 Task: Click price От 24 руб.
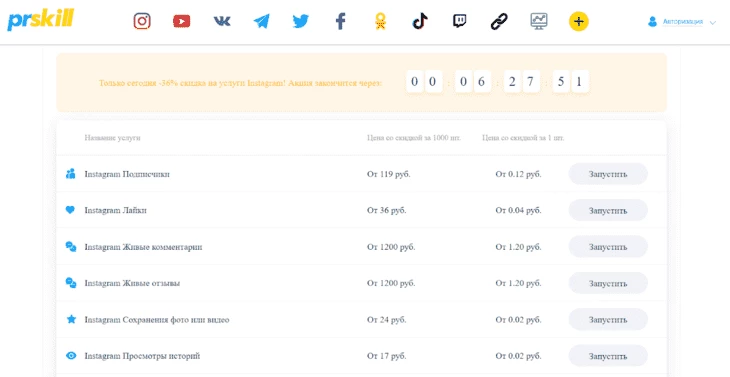tap(386, 320)
